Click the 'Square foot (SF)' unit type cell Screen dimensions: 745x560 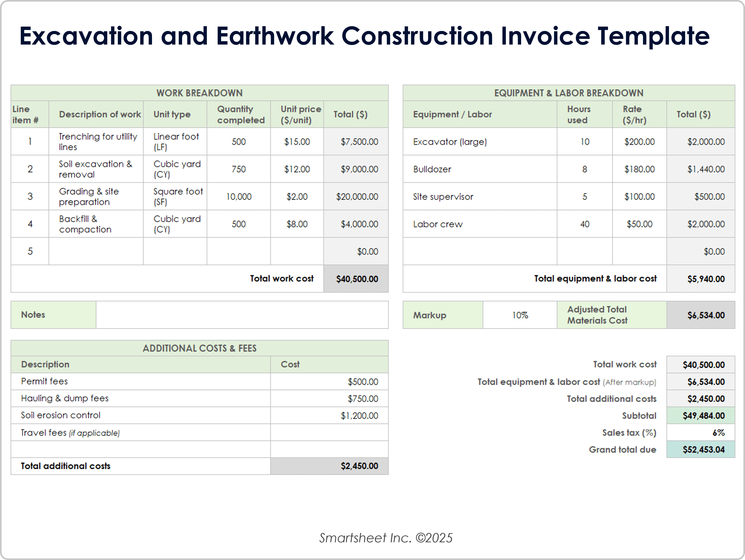[175, 196]
